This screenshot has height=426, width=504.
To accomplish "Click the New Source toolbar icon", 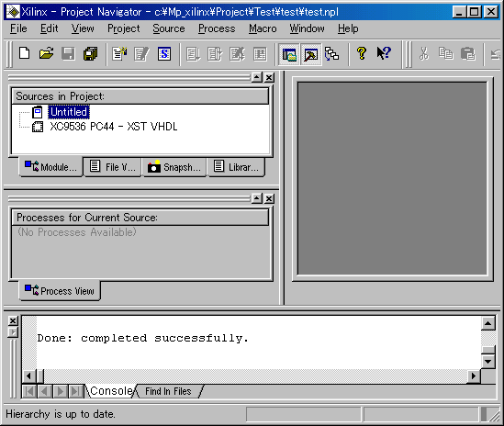I will [119, 53].
